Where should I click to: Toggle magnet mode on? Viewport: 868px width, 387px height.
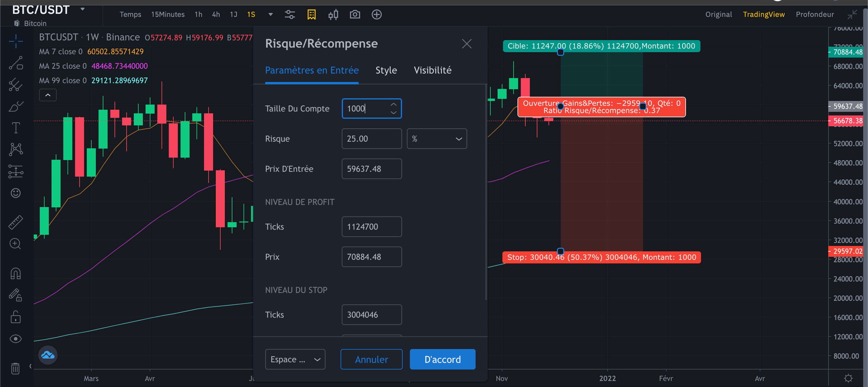pyautogui.click(x=16, y=273)
